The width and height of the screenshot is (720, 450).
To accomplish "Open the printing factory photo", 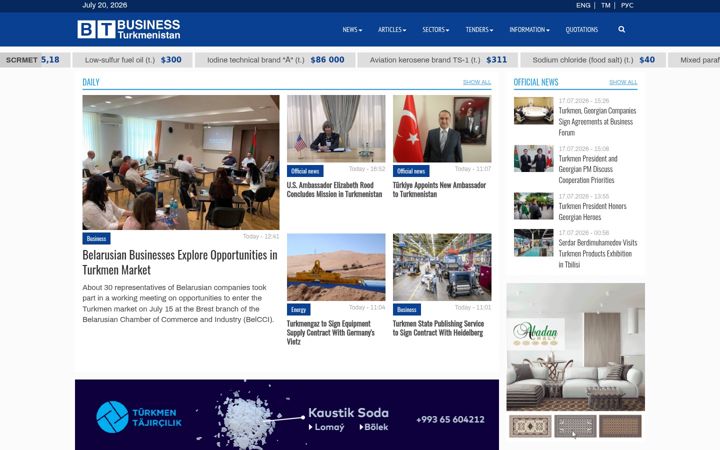I will pyautogui.click(x=442, y=267).
